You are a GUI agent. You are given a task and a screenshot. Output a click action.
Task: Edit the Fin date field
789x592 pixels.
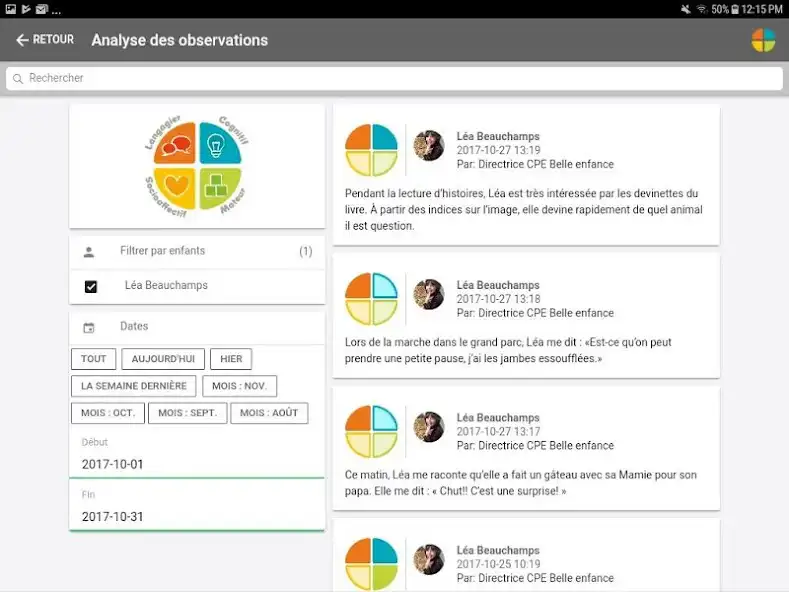point(197,517)
